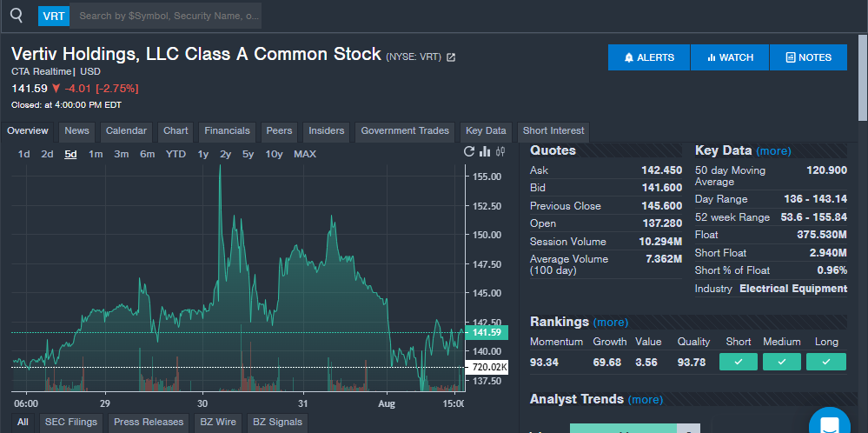This screenshot has height=433, width=868.
Task: Switch to candlestick chart icon
Action: pos(501,151)
